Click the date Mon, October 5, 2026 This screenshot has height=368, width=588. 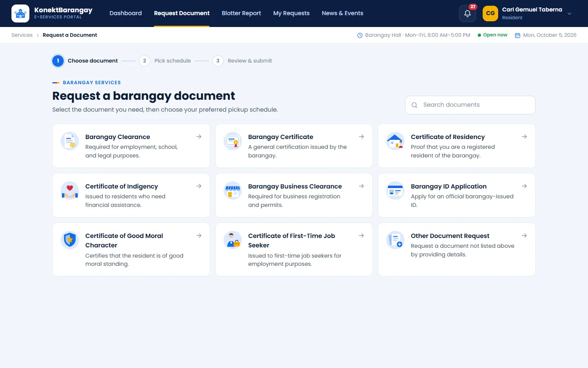(550, 35)
